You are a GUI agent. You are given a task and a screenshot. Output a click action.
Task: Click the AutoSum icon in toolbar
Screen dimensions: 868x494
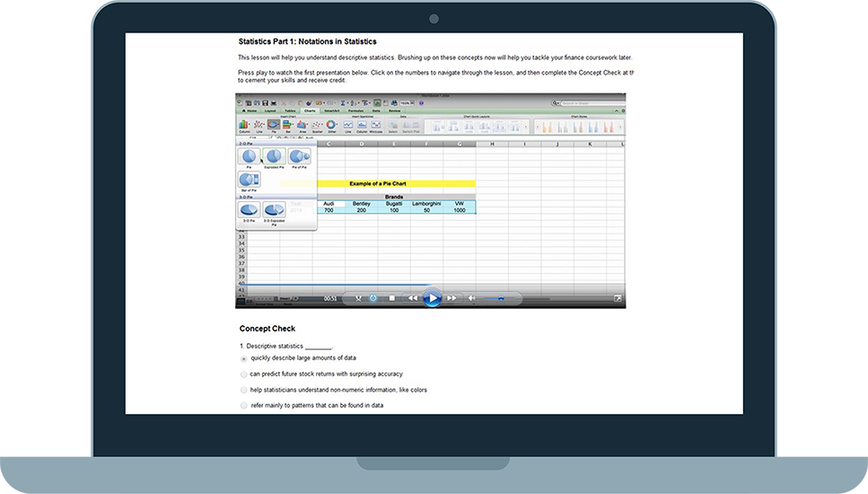point(343,103)
